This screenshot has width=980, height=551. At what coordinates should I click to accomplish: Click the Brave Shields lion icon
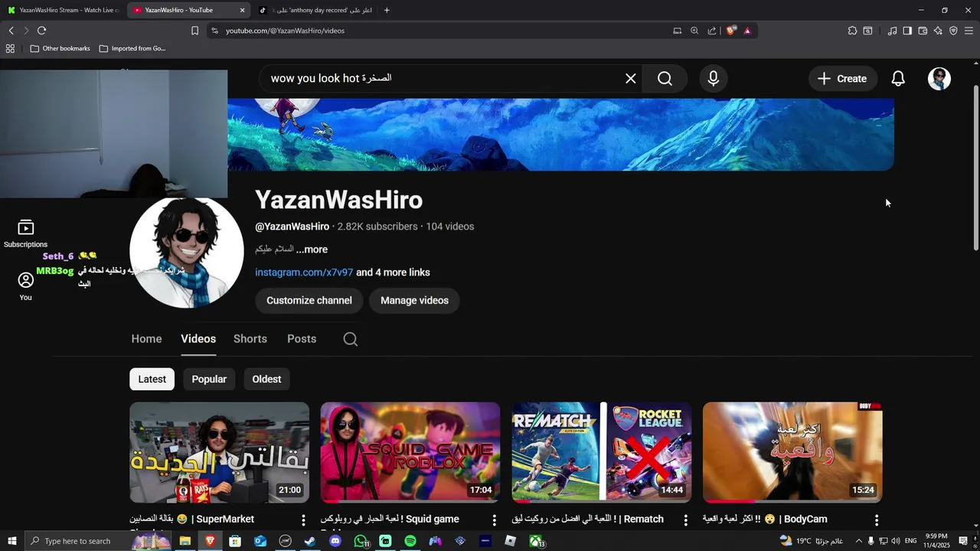[731, 31]
